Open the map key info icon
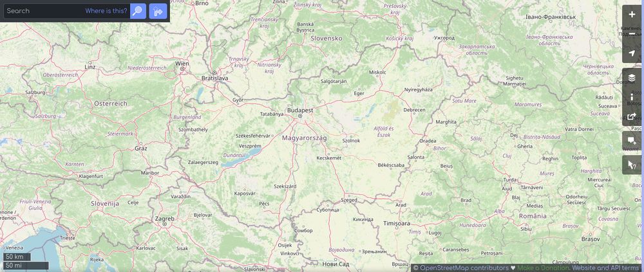This screenshot has height=272, width=644. point(632,97)
